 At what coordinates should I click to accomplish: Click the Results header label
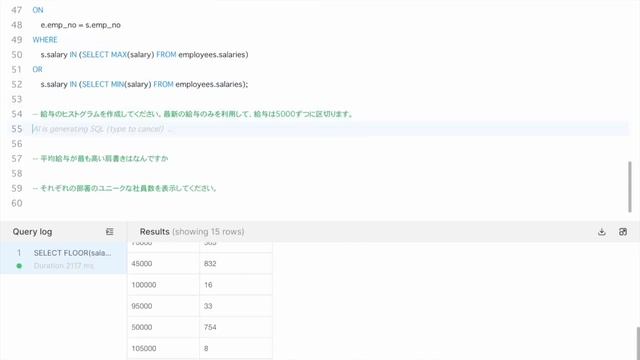[154, 232]
